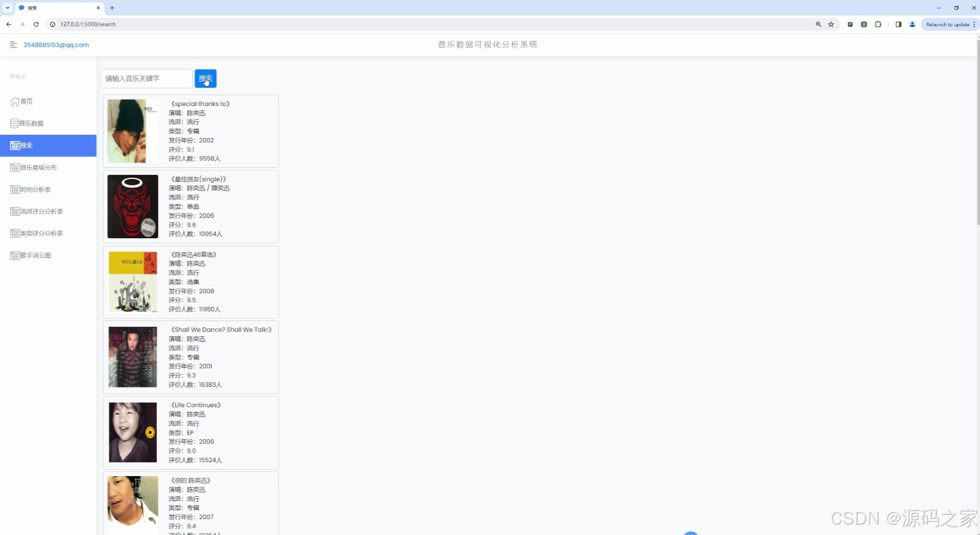Toggle the sidebar hamburger menu icon

[x=13, y=45]
